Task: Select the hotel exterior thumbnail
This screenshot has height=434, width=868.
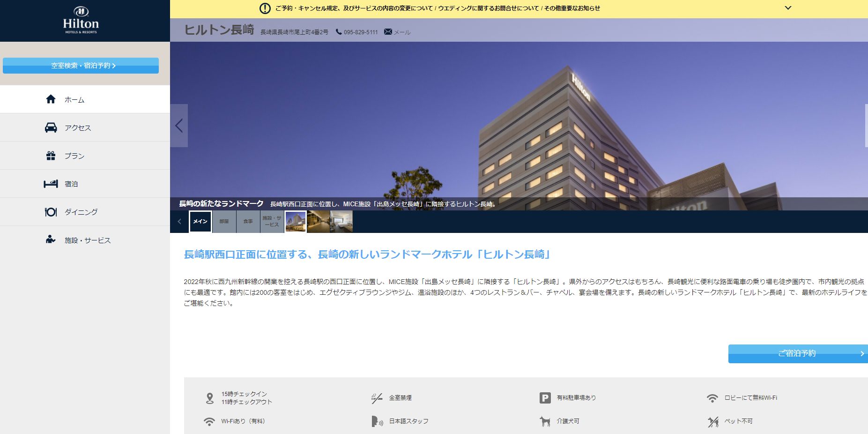Action: click(296, 222)
